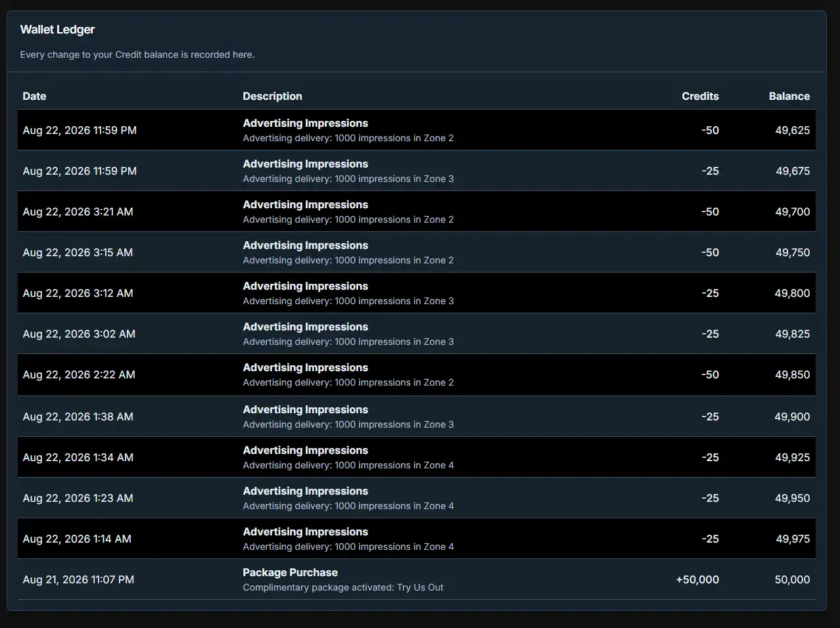This screenshot has width=840, height=628.
Task: Click the -50 credits in the 3:15 AM row
Action: 710,252
